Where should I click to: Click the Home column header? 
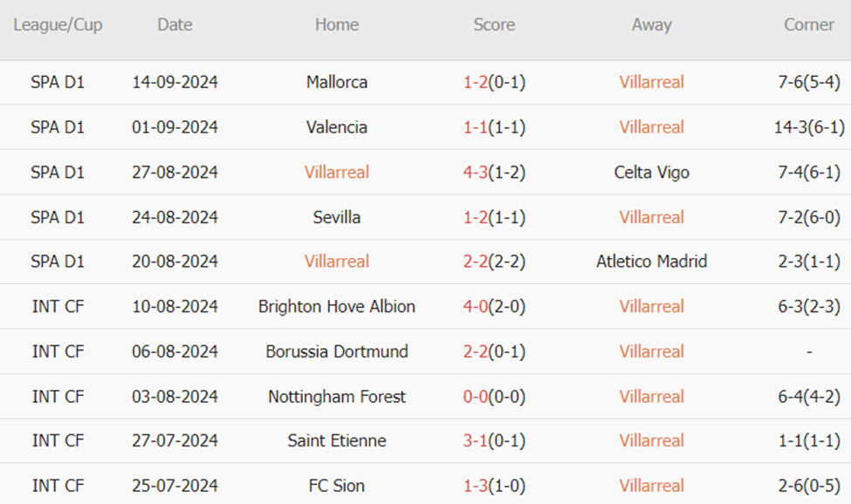337,24
